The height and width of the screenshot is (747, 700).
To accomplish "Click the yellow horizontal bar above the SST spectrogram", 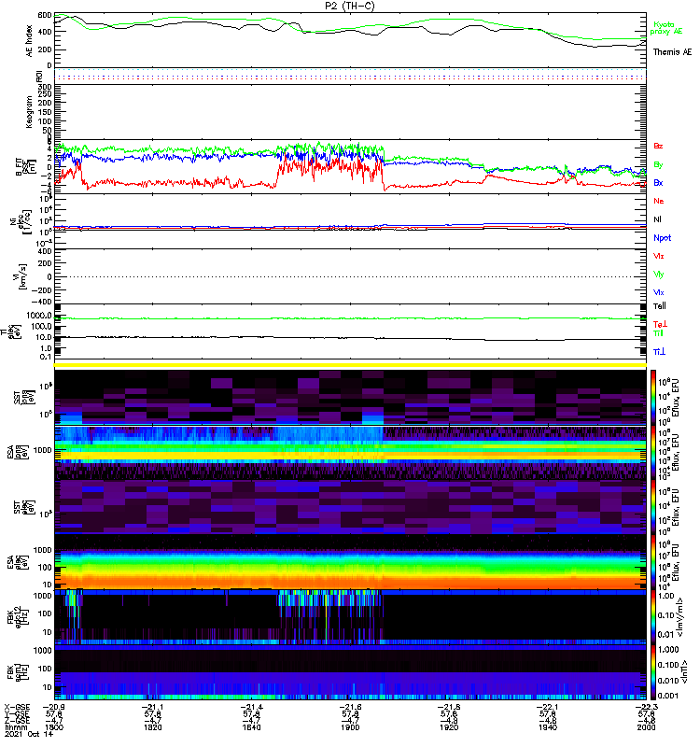I will coord(351,365).
